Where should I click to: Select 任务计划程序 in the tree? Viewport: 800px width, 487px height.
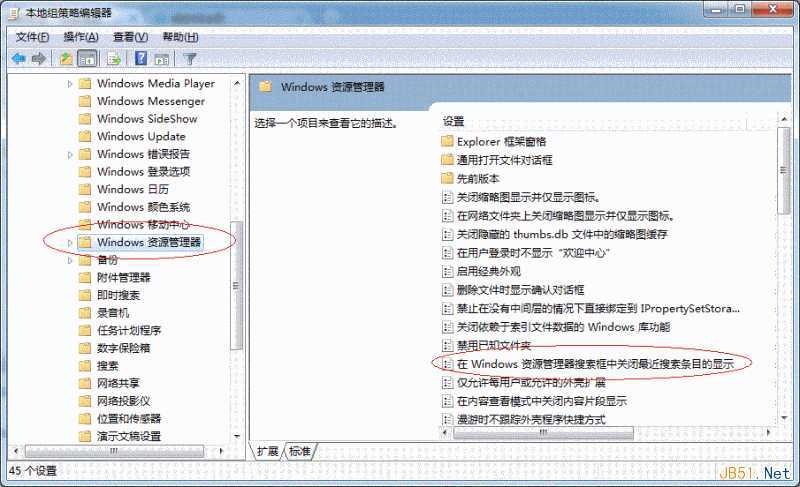129,330
